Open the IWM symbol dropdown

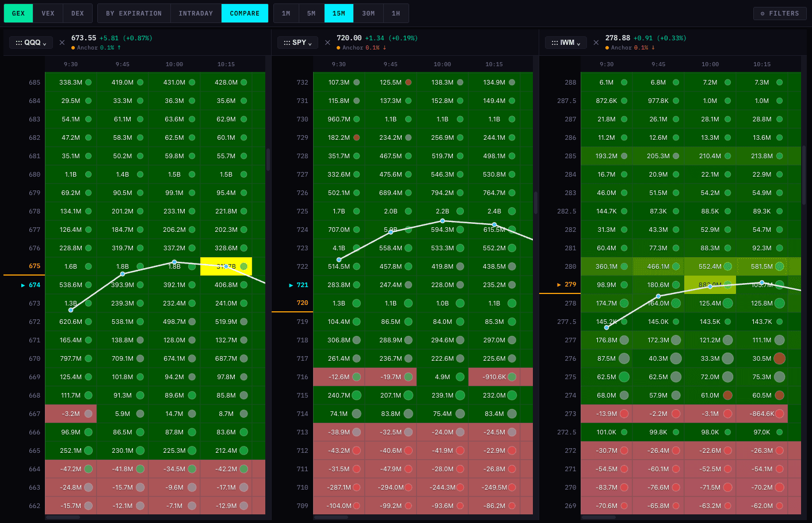click(x=566, y=43)
